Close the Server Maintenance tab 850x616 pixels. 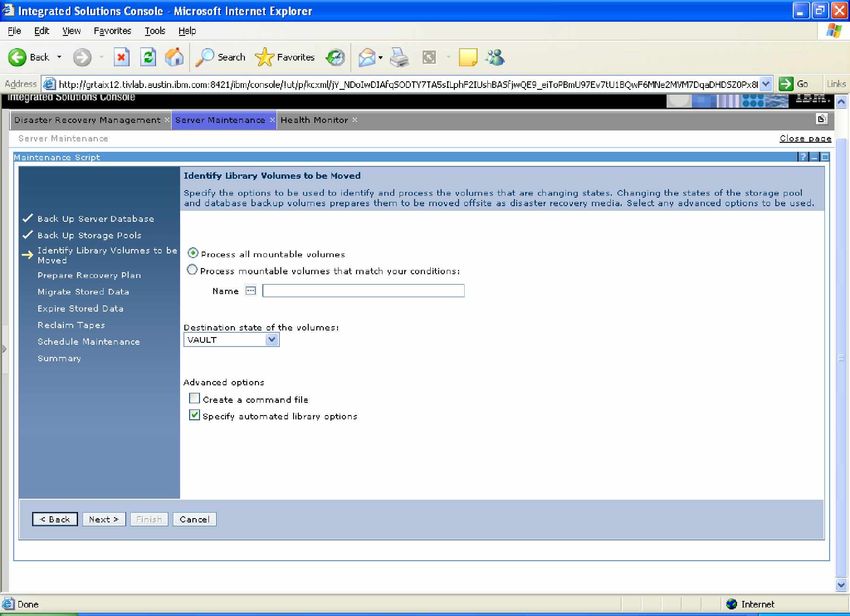(x=272, y=120)
